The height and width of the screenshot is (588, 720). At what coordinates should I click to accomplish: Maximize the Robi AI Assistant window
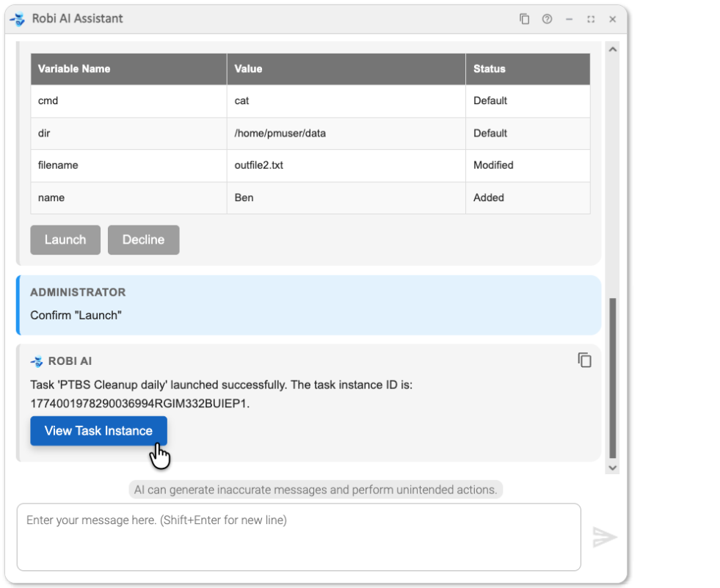point(591,20)
